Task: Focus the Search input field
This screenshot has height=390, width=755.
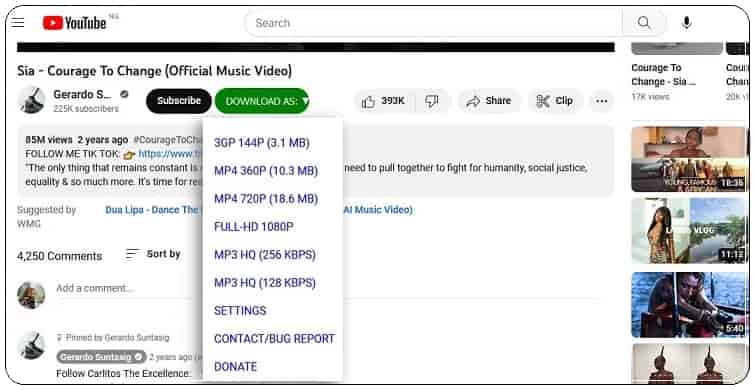Action: 433,23
